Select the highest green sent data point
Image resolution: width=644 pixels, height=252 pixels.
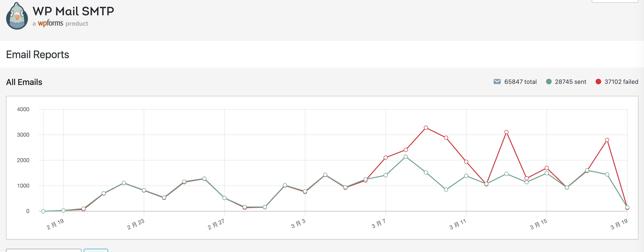point(406,157)
